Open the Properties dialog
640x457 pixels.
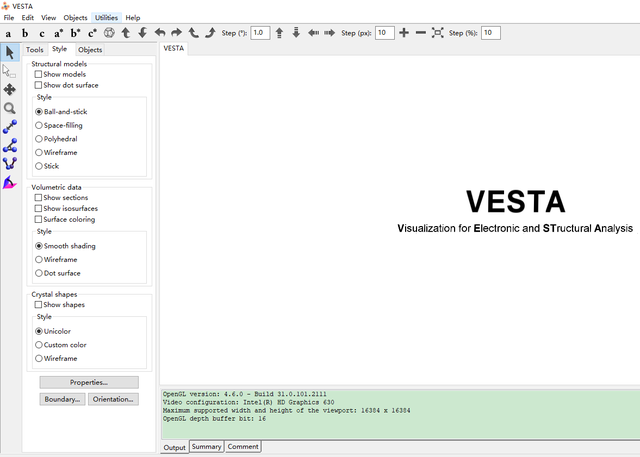(x=89, y=382)
